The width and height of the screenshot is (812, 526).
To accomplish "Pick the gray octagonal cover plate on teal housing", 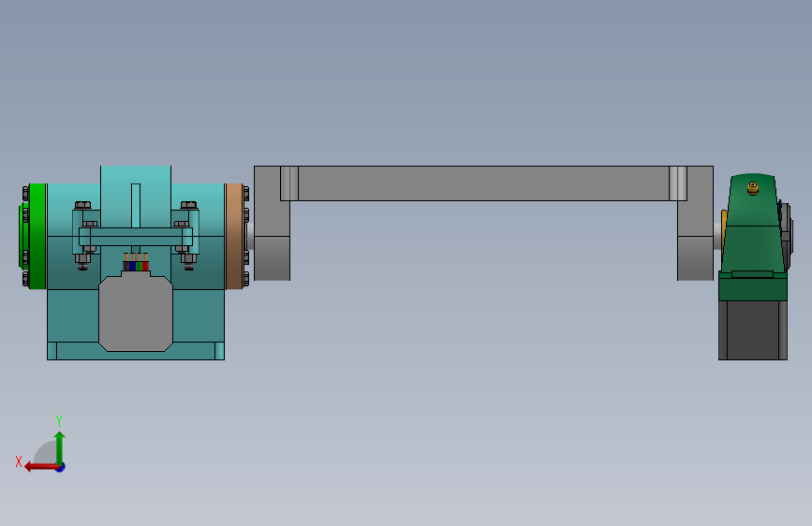I will click(136, 313).
